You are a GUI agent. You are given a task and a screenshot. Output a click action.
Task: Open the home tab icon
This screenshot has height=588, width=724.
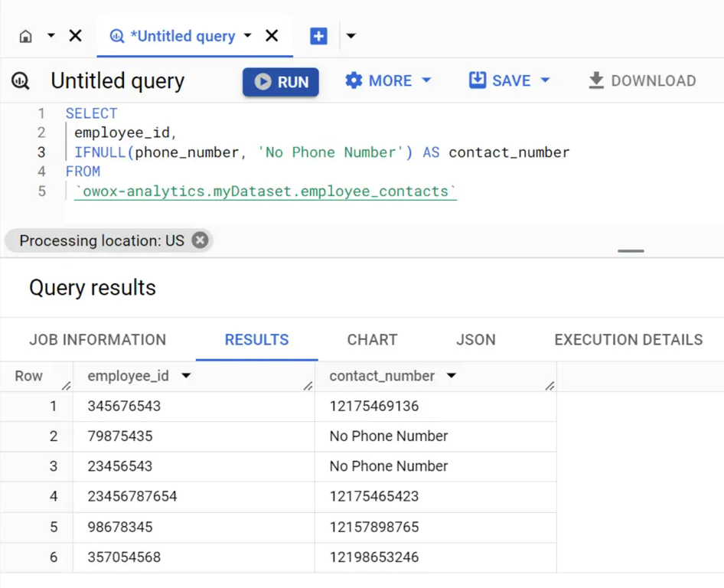pyautogui.click(x=26, y=36)
